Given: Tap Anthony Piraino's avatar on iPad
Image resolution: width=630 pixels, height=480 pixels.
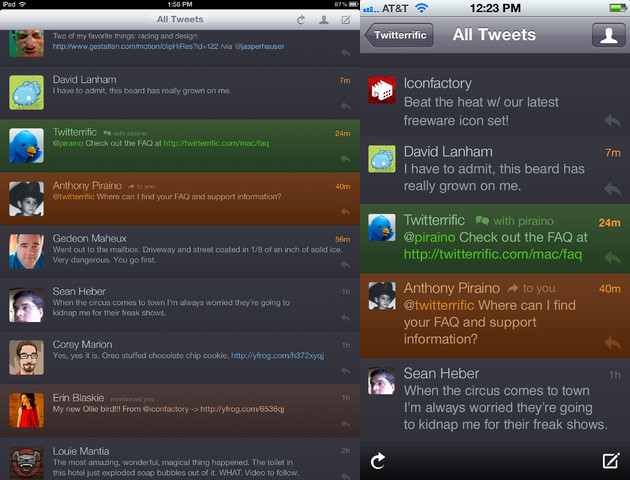Looking at the screenshot, I should click(27, 198).
